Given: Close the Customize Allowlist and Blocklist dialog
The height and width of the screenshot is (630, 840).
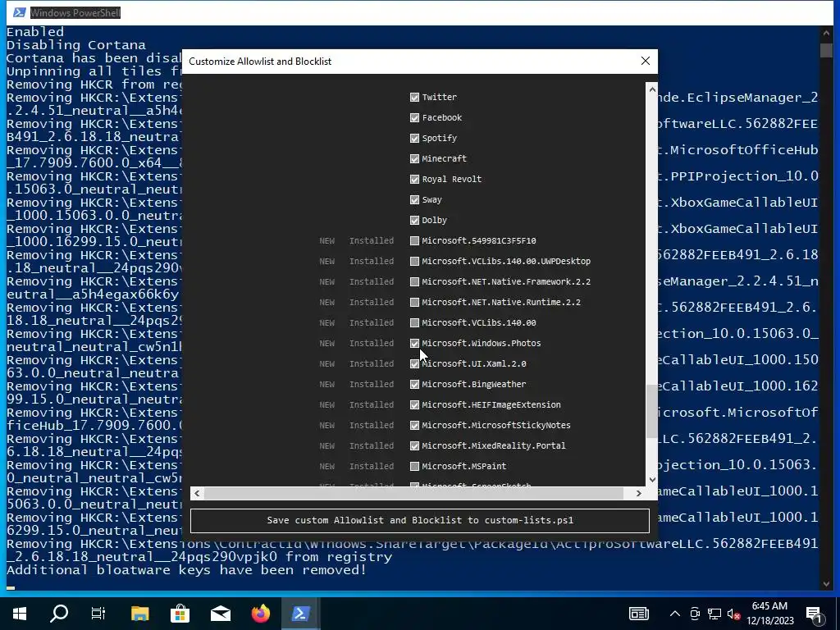Looking at the screenshot, I should (x=646, y=61).
